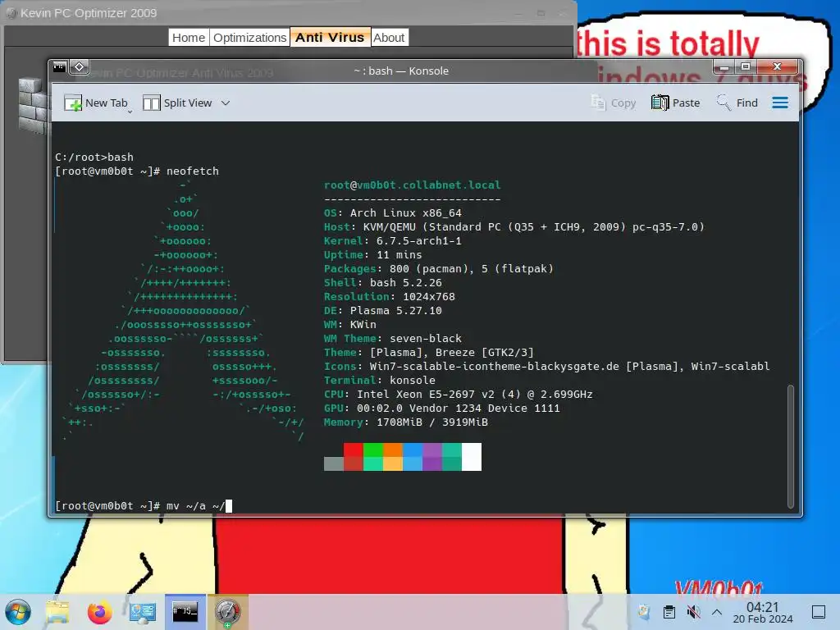Open the Konsole hamburger menu
The image size is (840, 630).
click(x=780, y=103)
